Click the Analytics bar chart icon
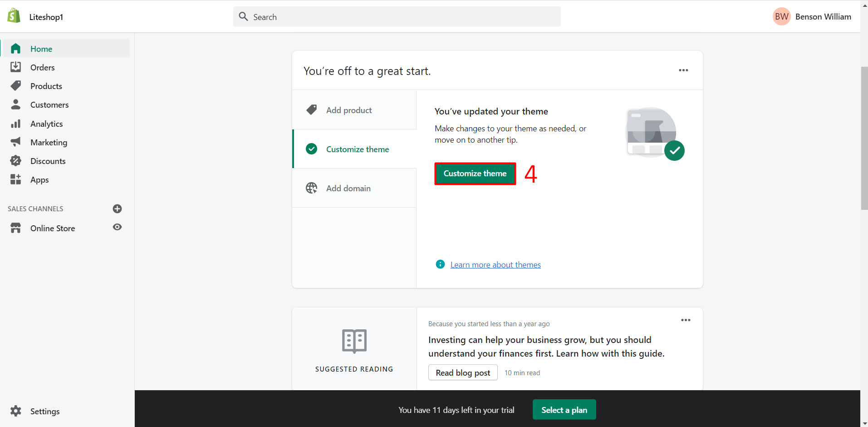The width and height of the screenshot is (868, 427). pyautogui.click(x=16, y=124)
